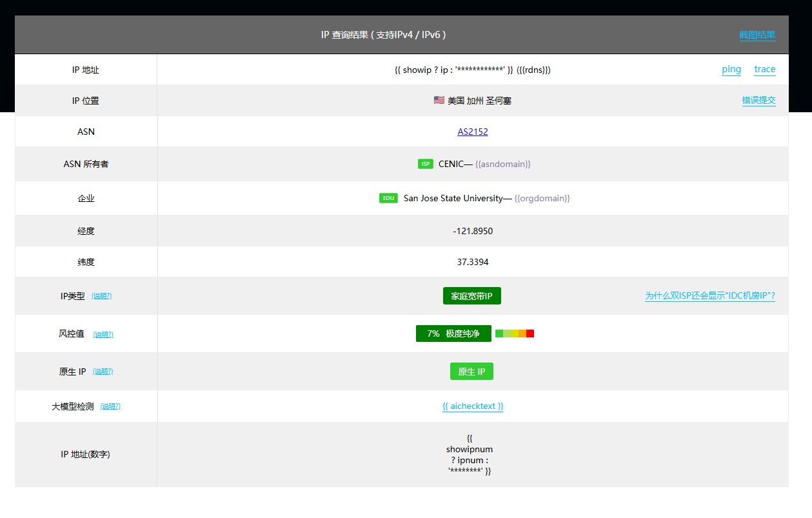Open the 说明 help next to 原生 IP
The width and height of the screenshot is (812, 518).
(103, 372)
